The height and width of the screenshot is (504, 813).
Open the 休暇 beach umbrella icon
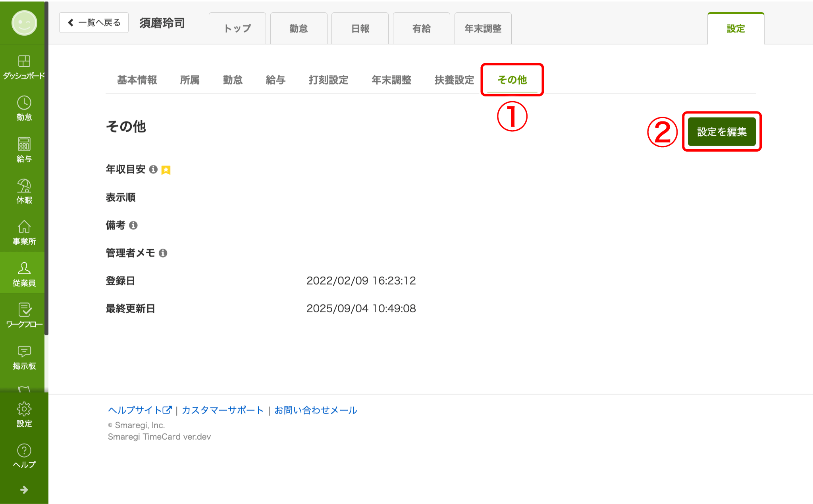pyautogui.click(x=24, y=186)
